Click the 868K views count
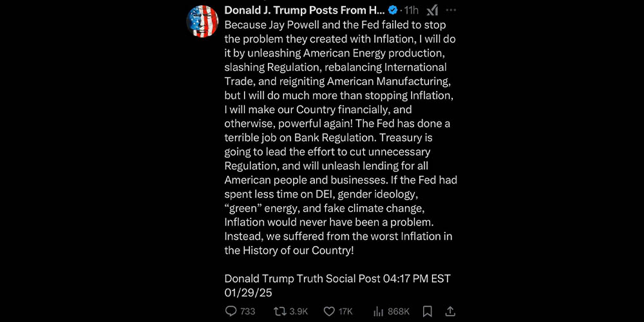 click(398, 312)
